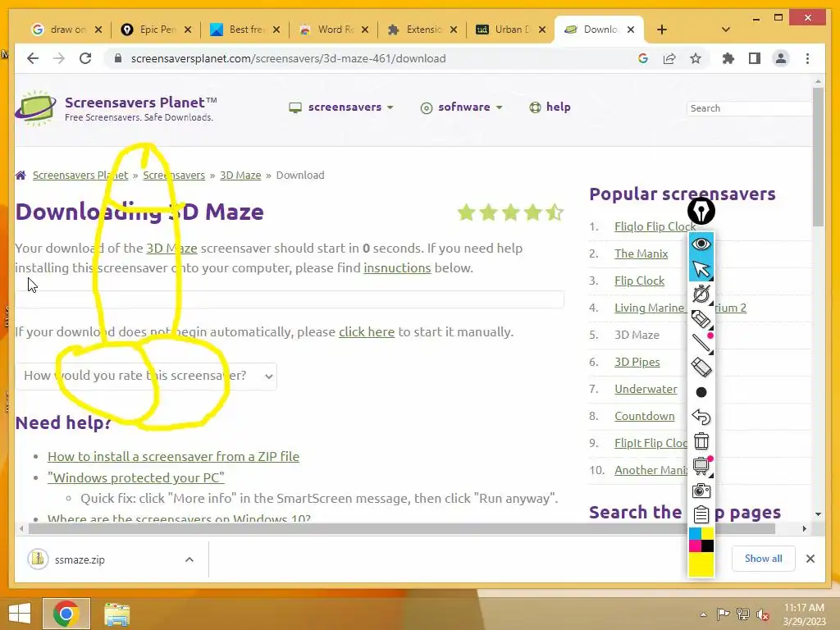Open brush size dot selector
Screen dimensions: 840x630
pos(701,392)
